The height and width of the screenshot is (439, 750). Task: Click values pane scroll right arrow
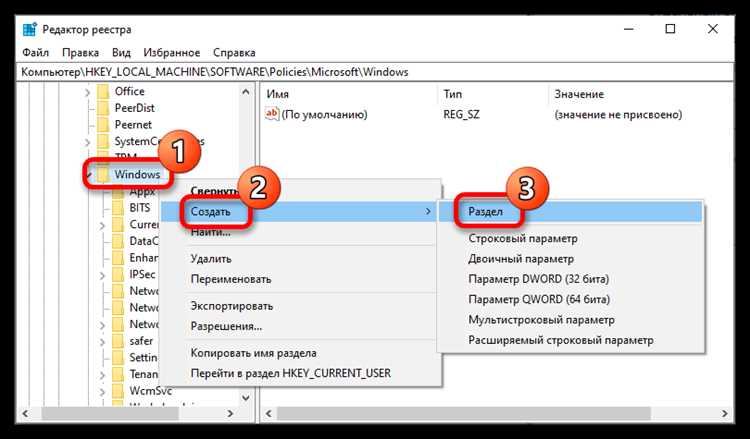[x=725, y=414]
